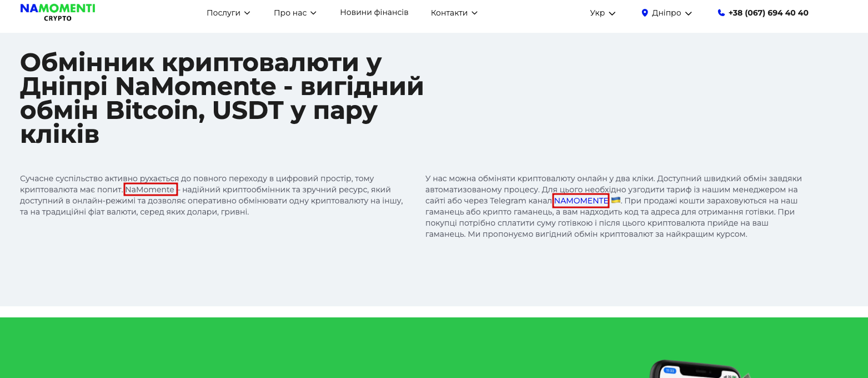Expand the Контакти menu chevron

474,13
